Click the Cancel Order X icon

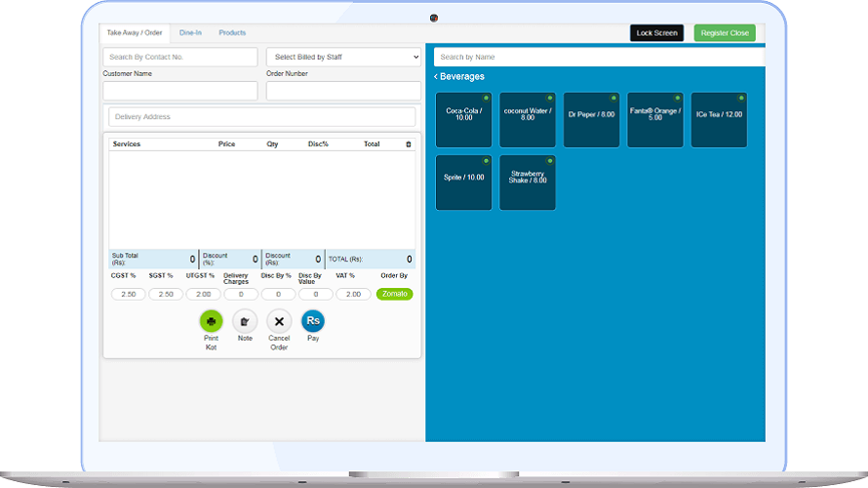pyautogui.click(x=279, y=321)
